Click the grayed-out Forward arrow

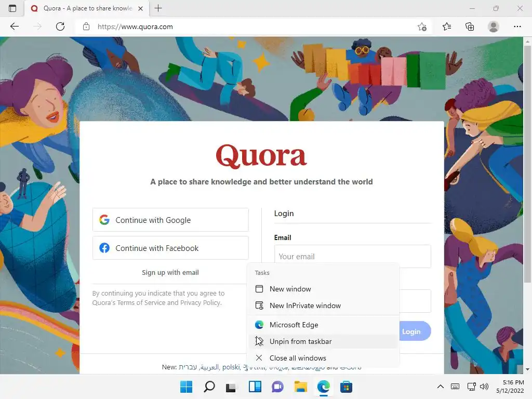[37, 26]
